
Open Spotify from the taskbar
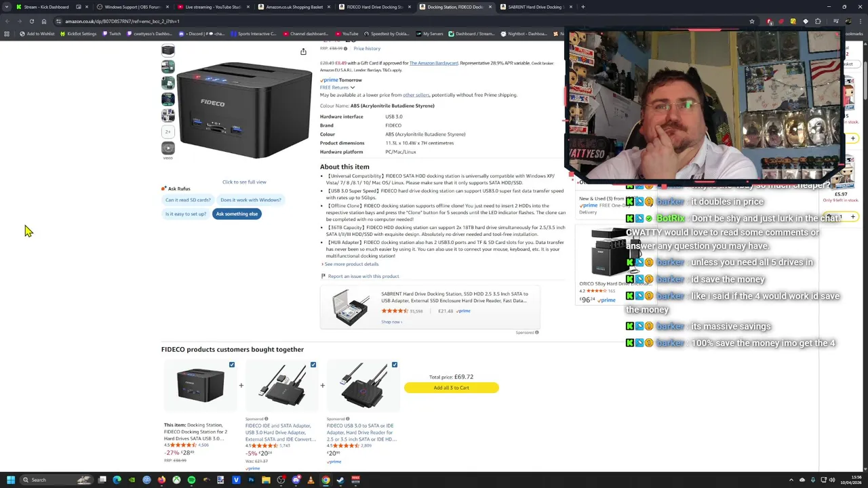(191, 480)
